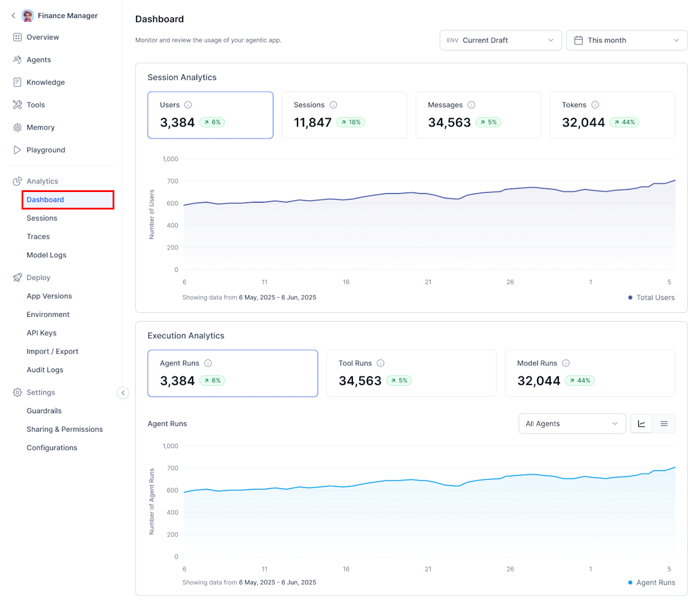Open Knowledge via its sidebar icon
This screenshot has height=604, width=700.
[18, 82]
